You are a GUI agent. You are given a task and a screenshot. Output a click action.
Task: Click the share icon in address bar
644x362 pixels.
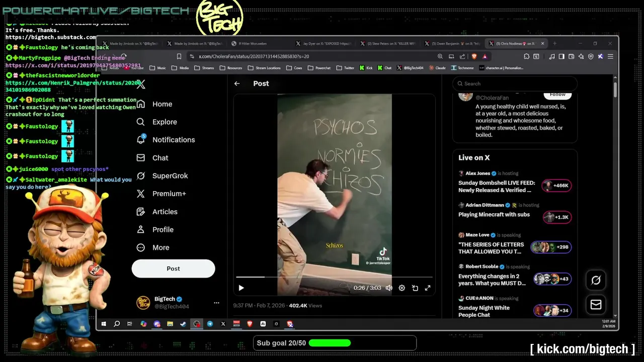tap(462, 57)
